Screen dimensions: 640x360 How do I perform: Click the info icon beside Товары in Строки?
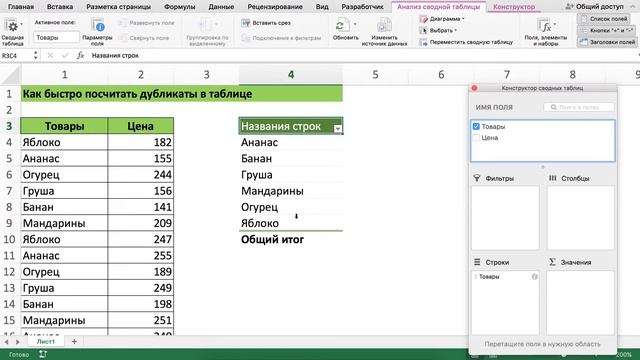[534, 277]
